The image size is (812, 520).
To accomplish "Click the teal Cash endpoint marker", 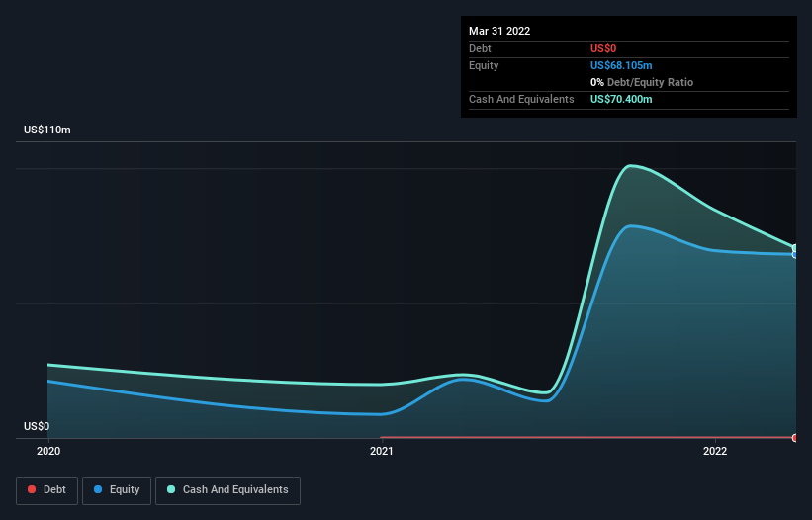I will tap(795, 248).
